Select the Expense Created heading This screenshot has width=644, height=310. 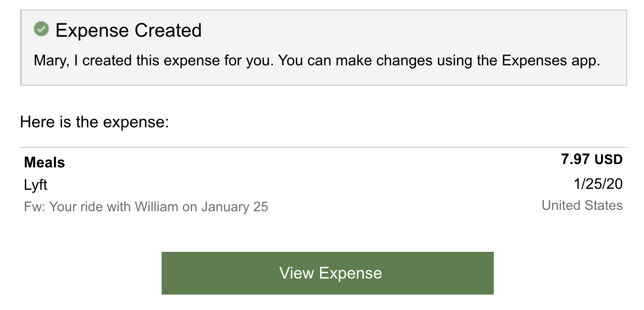[x=128, y=31]
